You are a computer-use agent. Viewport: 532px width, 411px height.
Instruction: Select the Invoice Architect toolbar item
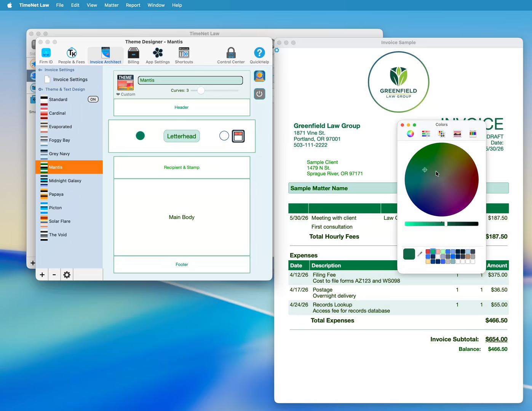point(105,56)
